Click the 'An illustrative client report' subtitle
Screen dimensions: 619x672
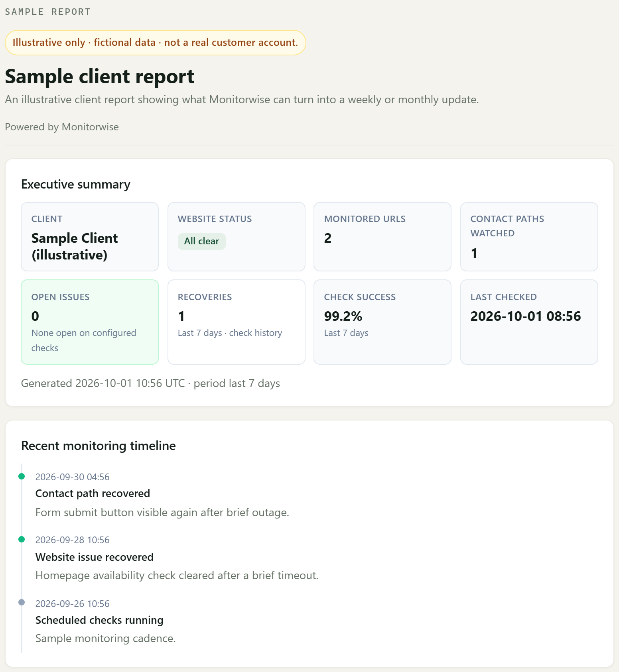coord(242,99)
